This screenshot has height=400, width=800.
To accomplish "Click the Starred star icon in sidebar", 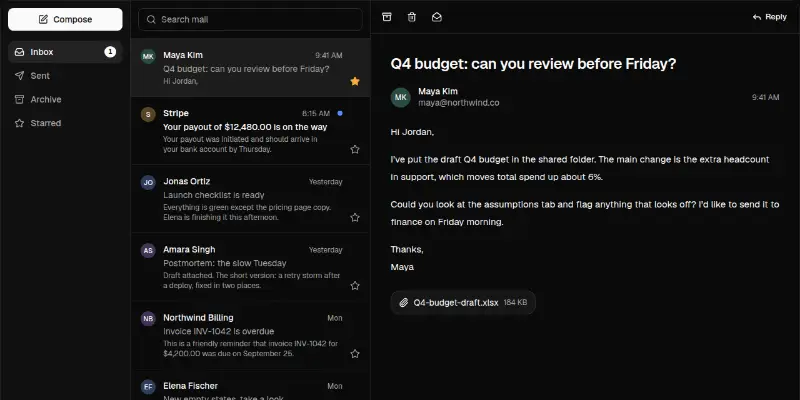I will 19,123.
